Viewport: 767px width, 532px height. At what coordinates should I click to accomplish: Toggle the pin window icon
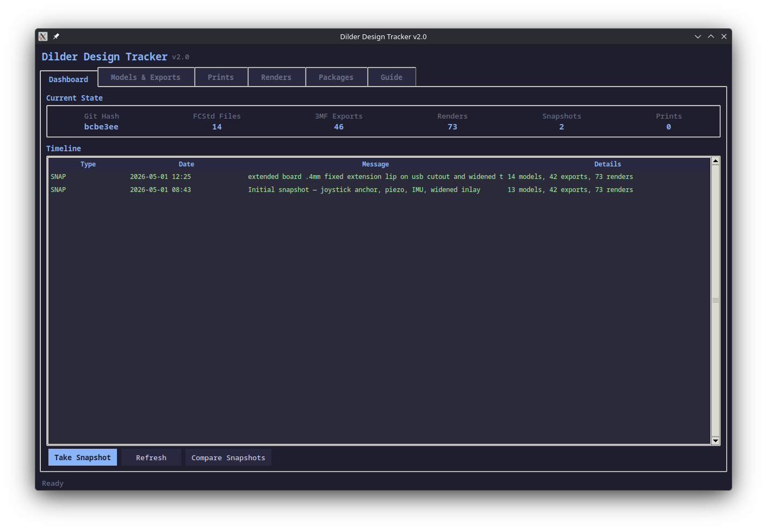[56, 36]
